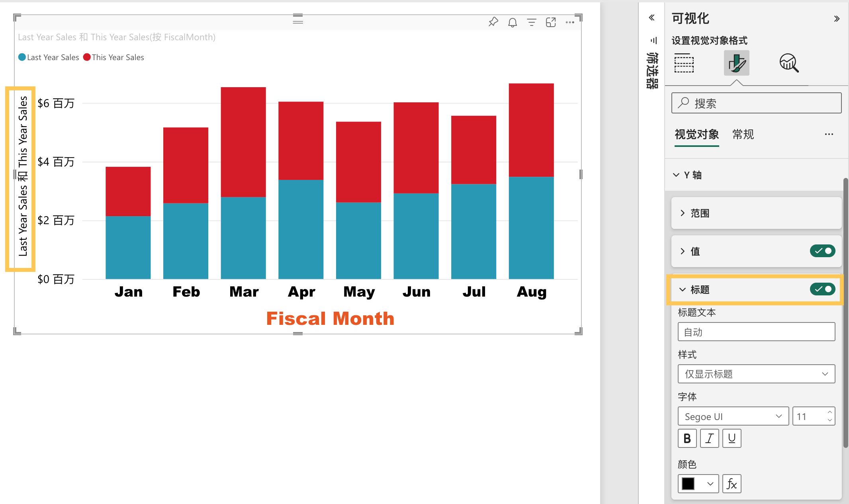Click the Fiscal Month axis title

click(x=330, y=318)
